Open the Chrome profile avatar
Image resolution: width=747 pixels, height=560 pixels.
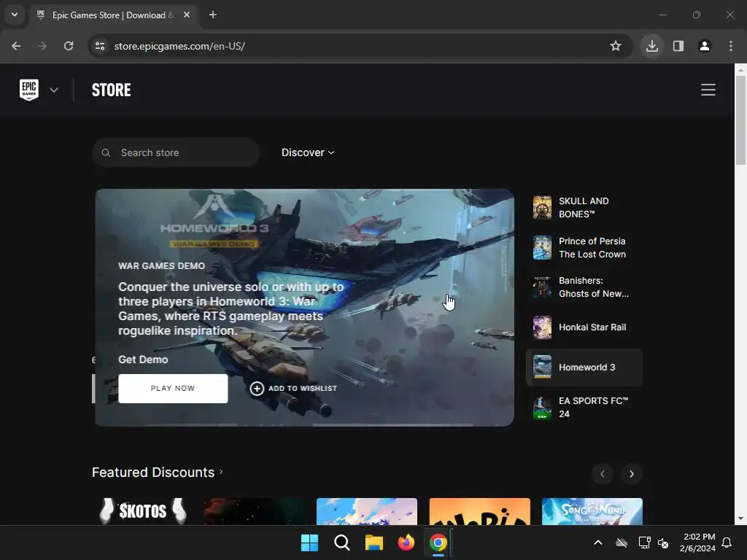coord(705,46)
